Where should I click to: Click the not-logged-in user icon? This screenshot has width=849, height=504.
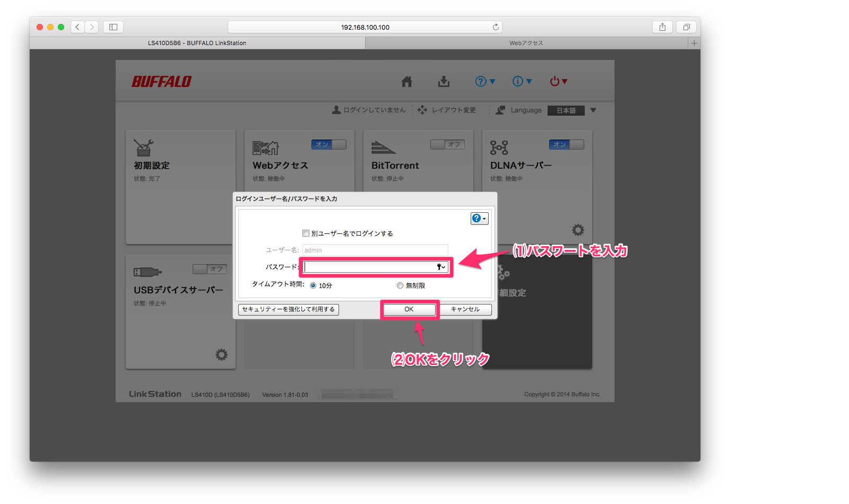[x=336, y=110]
